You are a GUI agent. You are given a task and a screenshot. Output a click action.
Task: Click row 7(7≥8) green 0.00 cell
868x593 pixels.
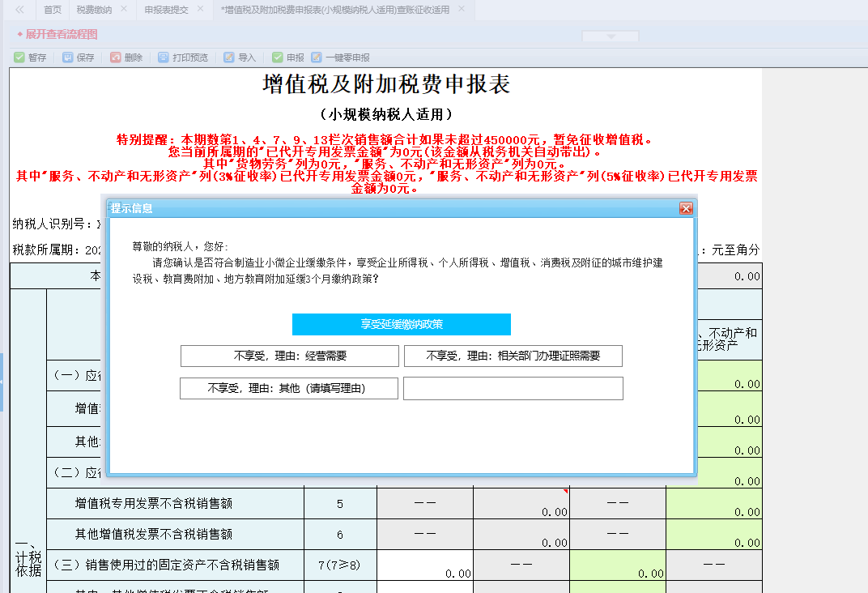618,565
